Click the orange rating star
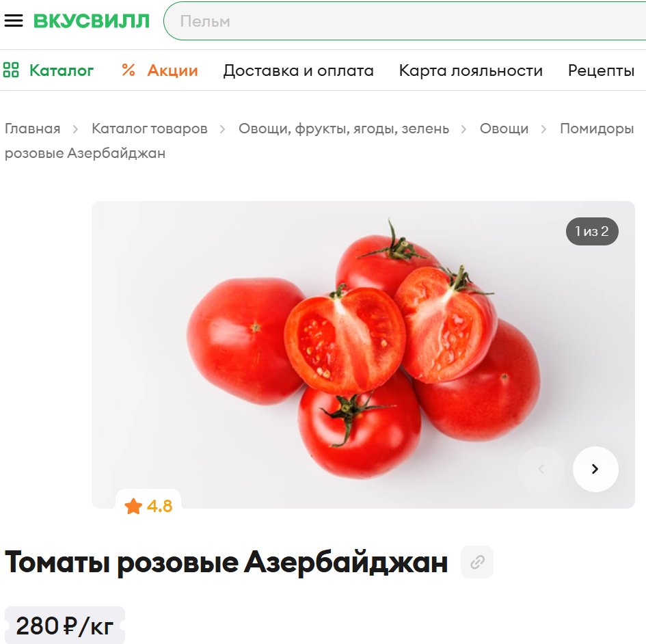The width and height of the screenshot is (646, 644). pos(133,506)
